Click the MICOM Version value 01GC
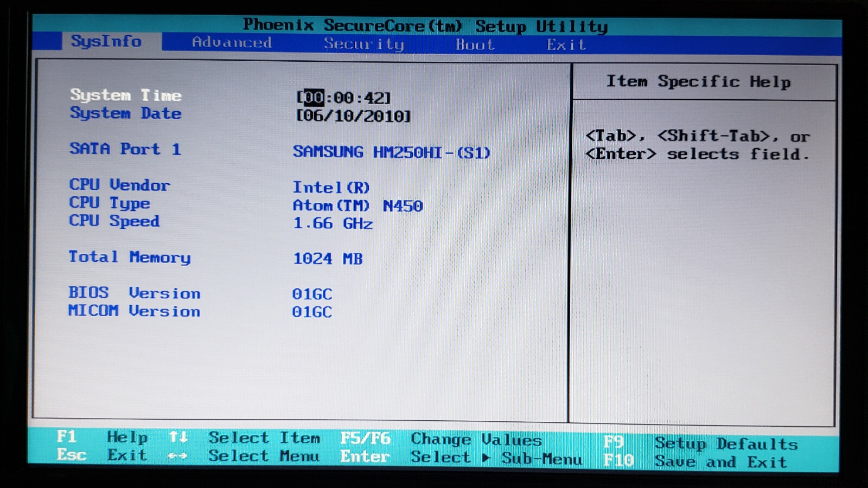Viewport: 868px width, 488px height. tap(312, 312)
